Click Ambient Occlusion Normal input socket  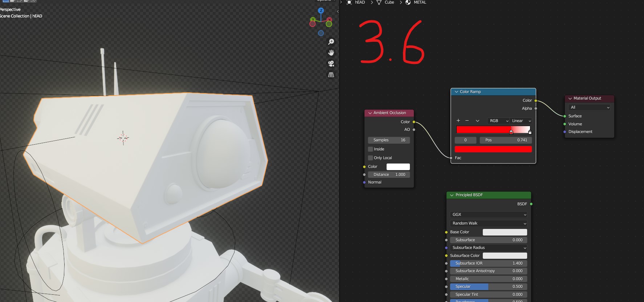coord(364,182)
